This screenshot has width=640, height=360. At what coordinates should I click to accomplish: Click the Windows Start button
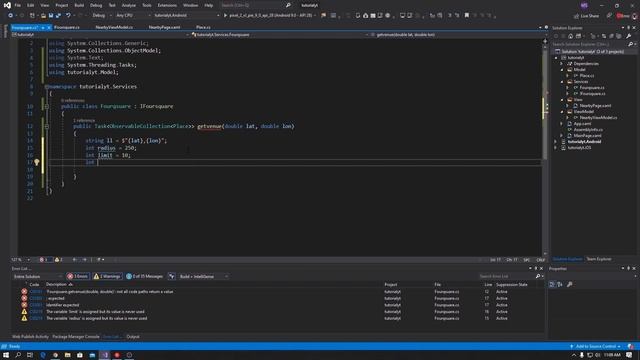pos(6,355)
